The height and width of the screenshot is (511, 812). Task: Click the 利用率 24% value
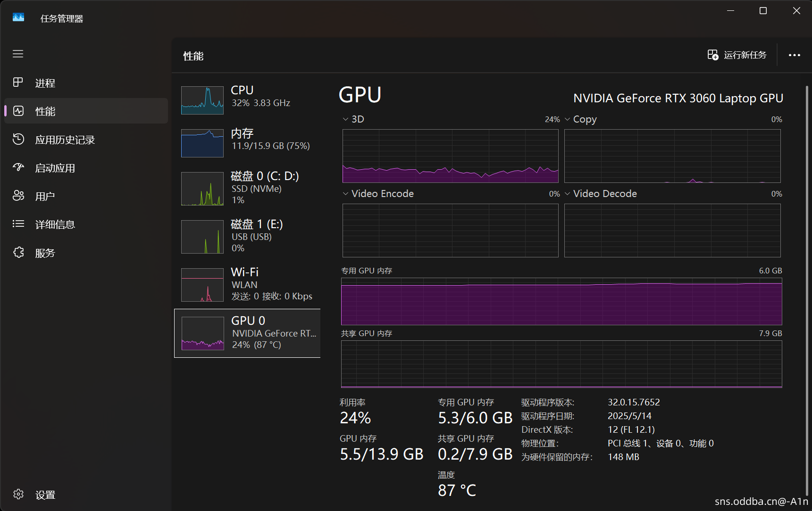pyautogui.click(x=355, y=418)
